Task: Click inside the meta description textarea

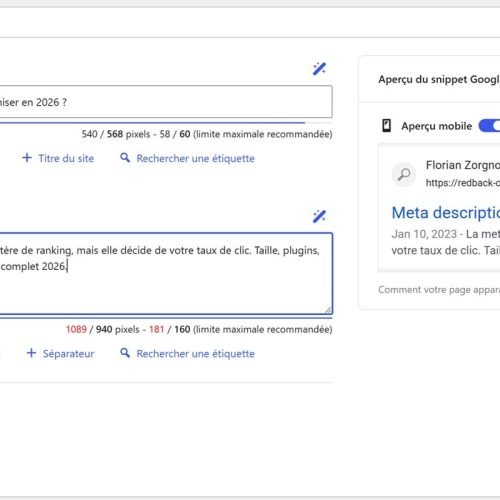Action: pyautogui.click(x=166, y=273)
